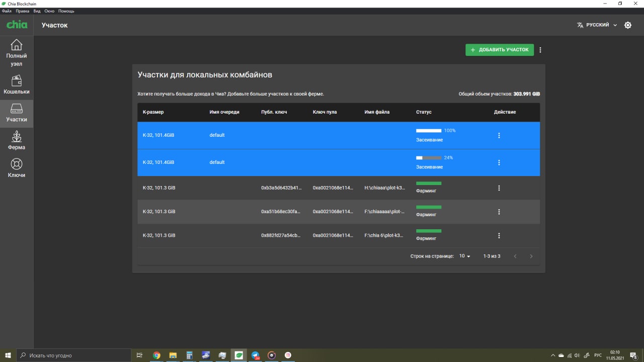Click file name H:\chiaaa\plot-k3...
Image resolution: width=644 pixels, height=362 pixels.
point(384,188)
